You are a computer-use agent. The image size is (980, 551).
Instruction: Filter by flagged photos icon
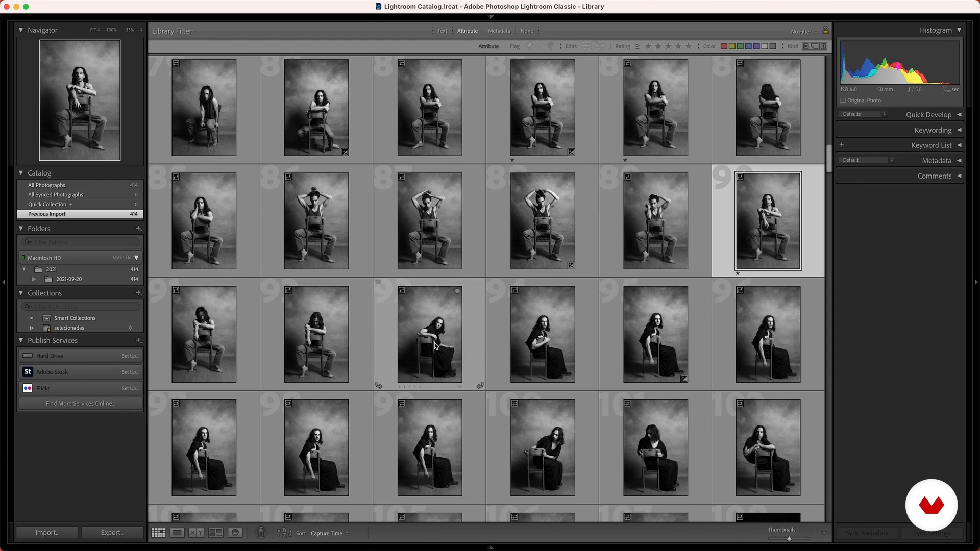pos(529,46)
